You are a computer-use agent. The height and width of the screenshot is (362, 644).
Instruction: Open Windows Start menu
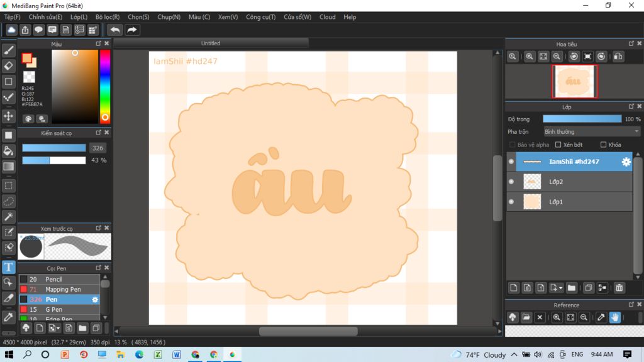click(x=9, y=354)
